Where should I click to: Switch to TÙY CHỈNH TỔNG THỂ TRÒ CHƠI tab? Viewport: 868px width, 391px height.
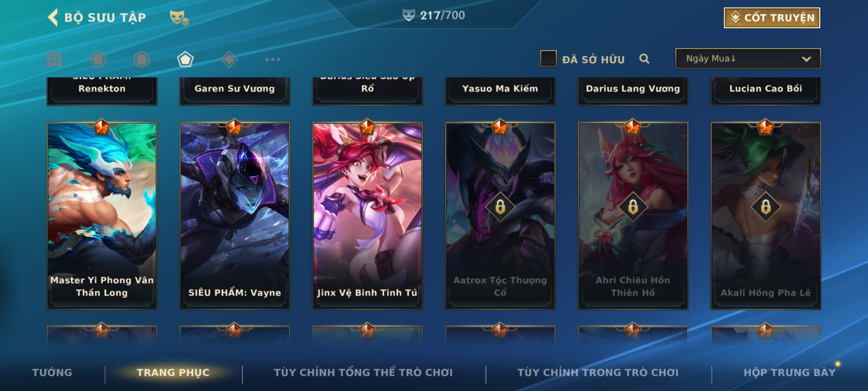pos(363,373)
